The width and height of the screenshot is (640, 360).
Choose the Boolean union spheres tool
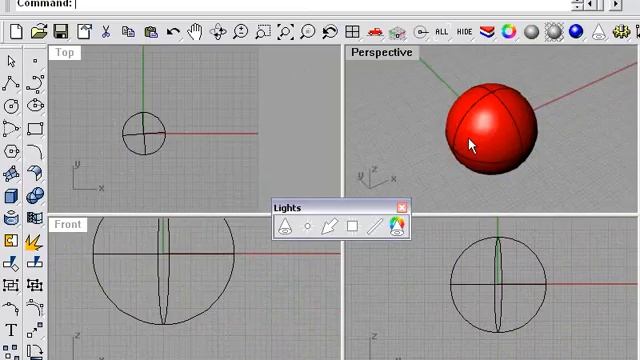35,196
